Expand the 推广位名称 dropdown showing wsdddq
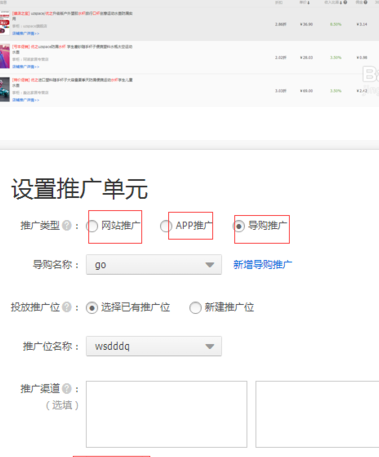This screenshot has height=457, width=379. click(154, 346)
